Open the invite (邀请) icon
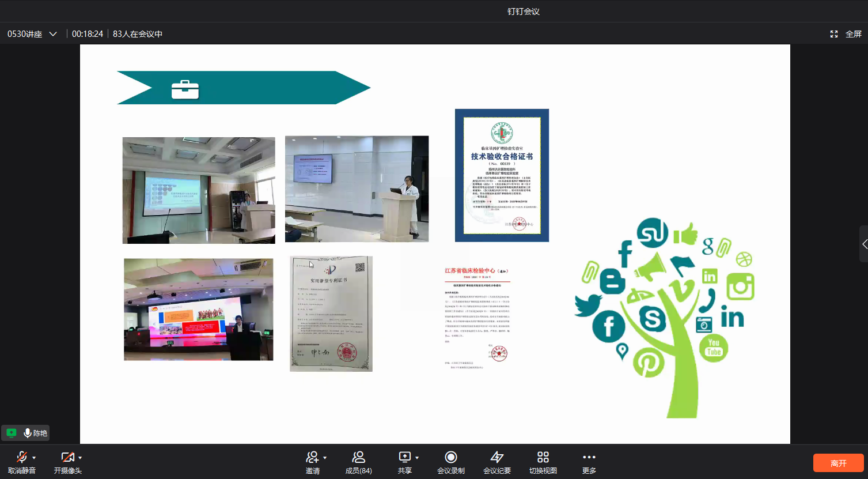868x479 pixels. [x=312, y=458]
